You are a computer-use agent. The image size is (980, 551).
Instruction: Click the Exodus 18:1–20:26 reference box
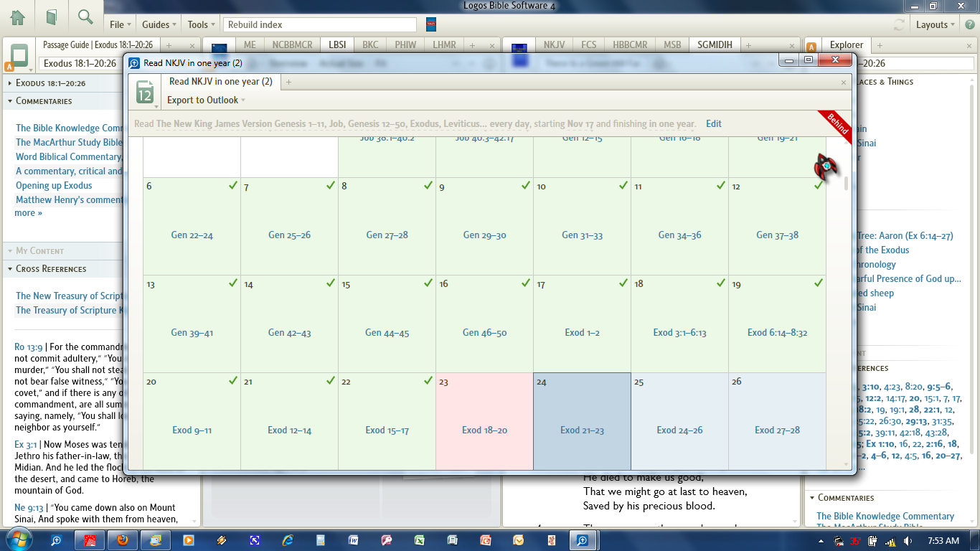(x=80, y=63)
